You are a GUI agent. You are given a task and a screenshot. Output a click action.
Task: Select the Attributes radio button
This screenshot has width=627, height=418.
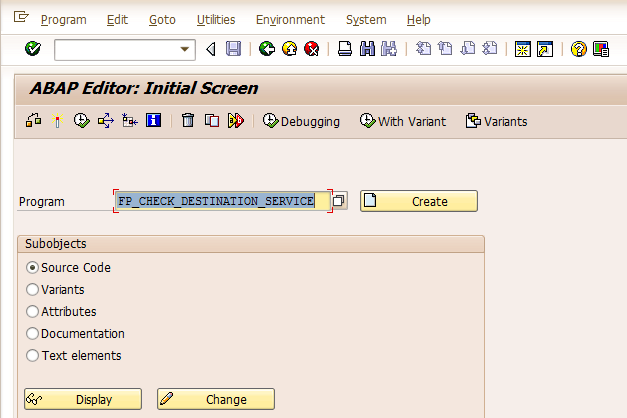32,312
